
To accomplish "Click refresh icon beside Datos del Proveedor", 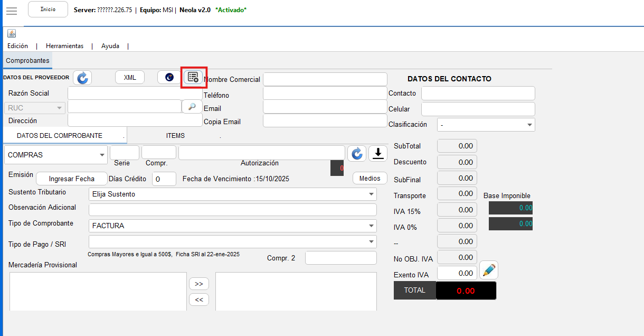I will pyautogui.click(x=82, y=78).
